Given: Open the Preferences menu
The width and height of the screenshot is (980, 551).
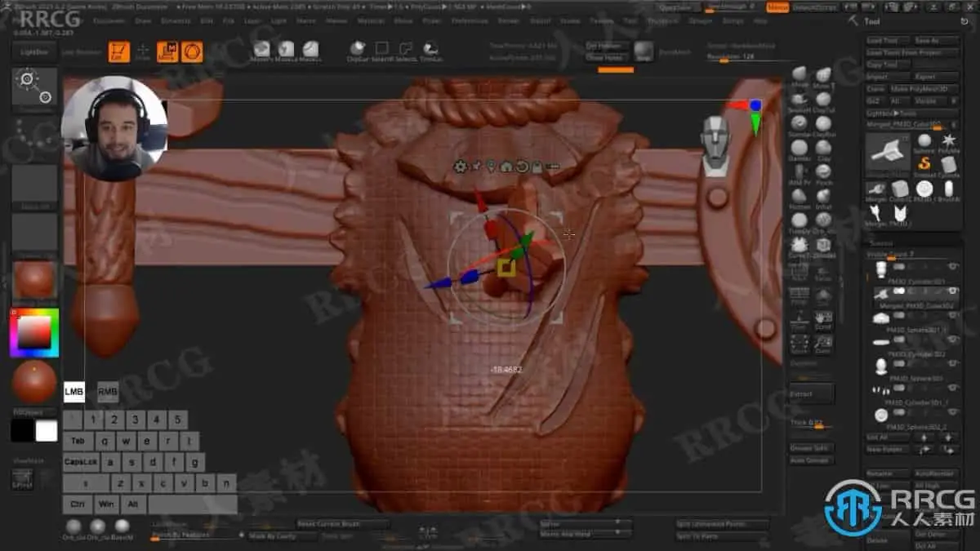Looking at the screenshot, I should (470, 21).
